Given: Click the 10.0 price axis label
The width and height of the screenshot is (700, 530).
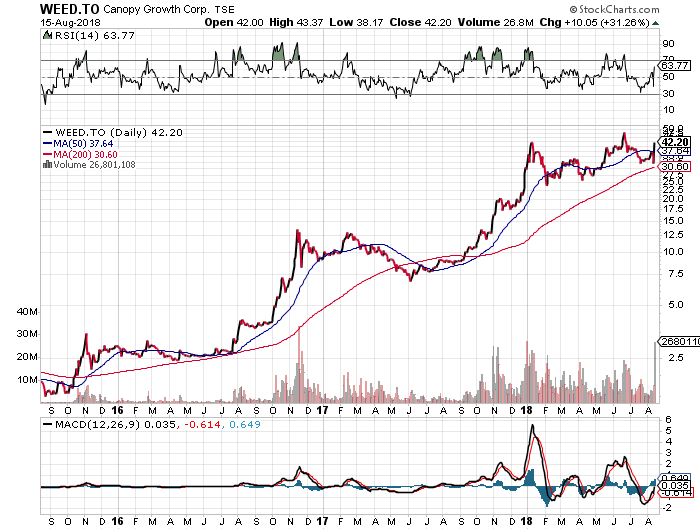Looking at the screenshot, I should (673, 251).
